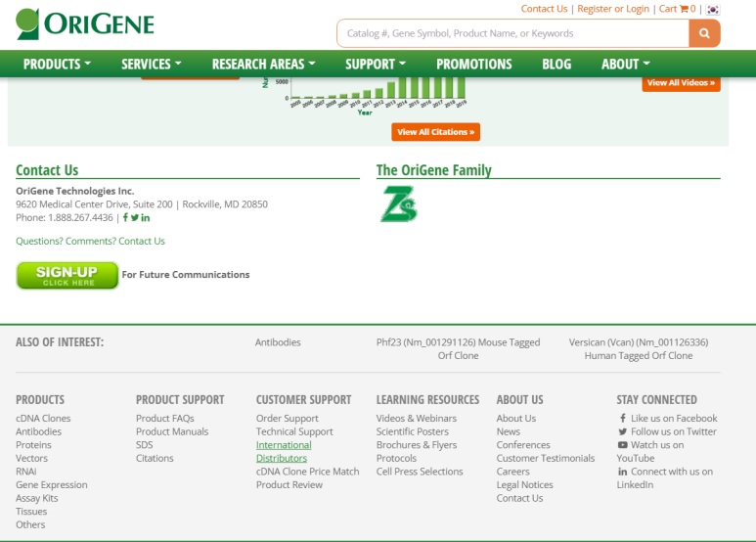Click Follow us on Twitter

click(668, 431)
